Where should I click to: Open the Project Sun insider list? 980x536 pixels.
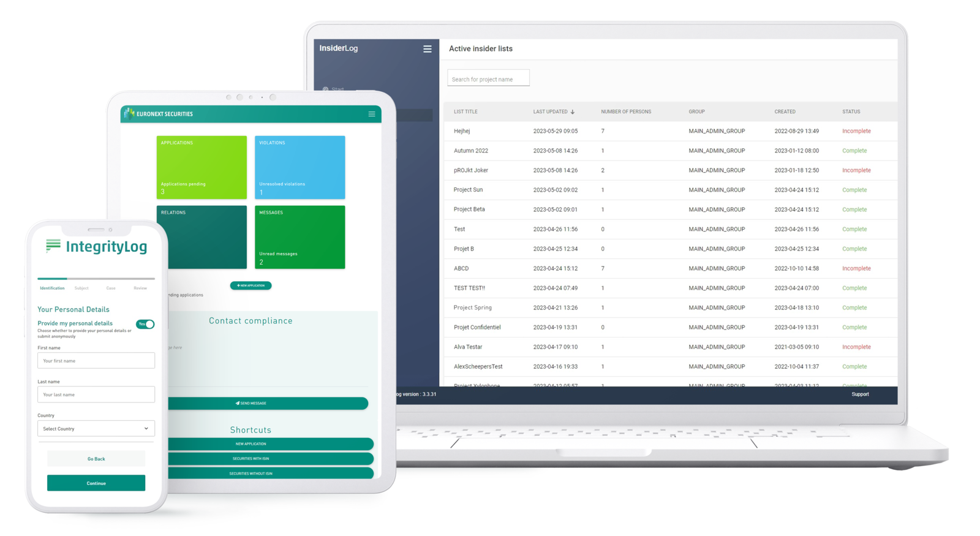click(x=671, y=190)
